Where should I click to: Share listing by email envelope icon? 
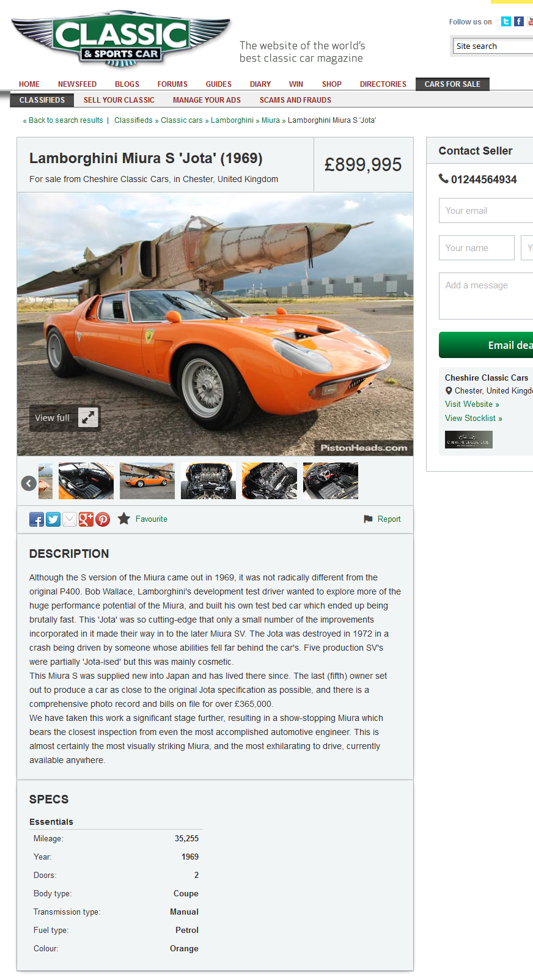[x=70, y=519]
